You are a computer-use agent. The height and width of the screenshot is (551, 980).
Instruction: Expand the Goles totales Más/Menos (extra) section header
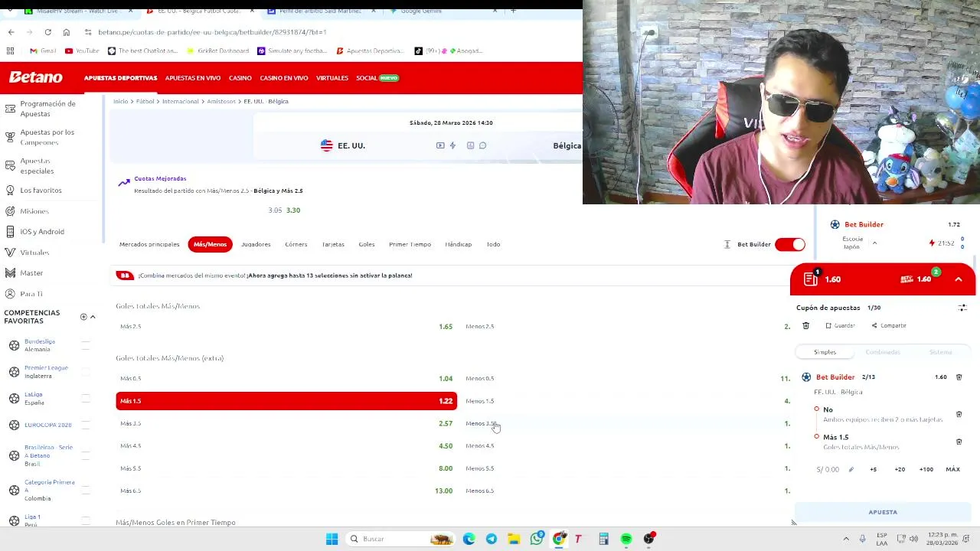(x=170, y=358)
